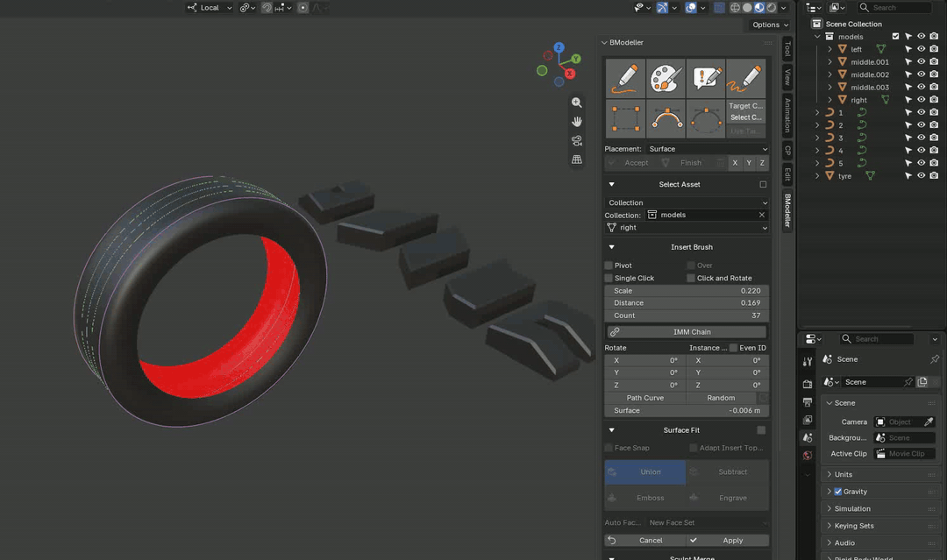
Task: Click the Random rotate button
Action: click(721, 398)
